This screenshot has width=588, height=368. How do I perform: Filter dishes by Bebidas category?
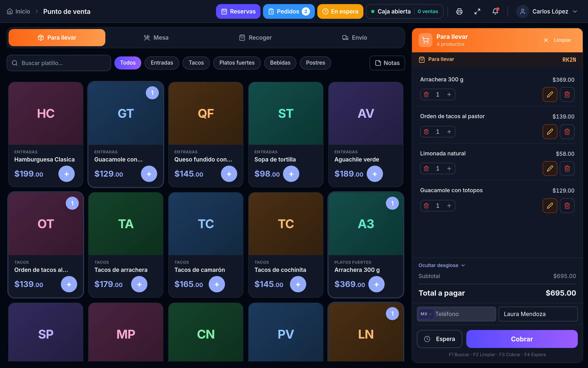point(280,63)
